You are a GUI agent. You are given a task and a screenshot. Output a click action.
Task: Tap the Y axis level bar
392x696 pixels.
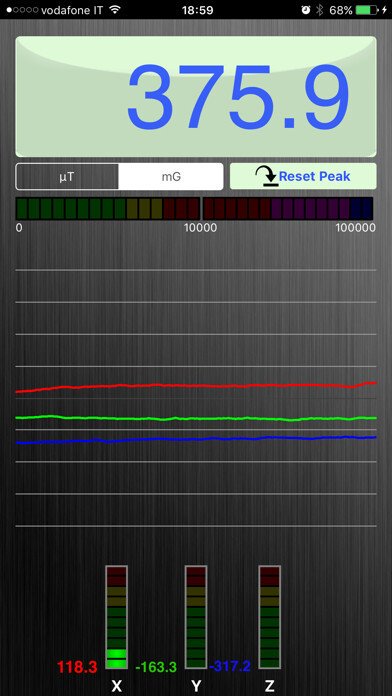pyautogui.click(x=196, y=617)
